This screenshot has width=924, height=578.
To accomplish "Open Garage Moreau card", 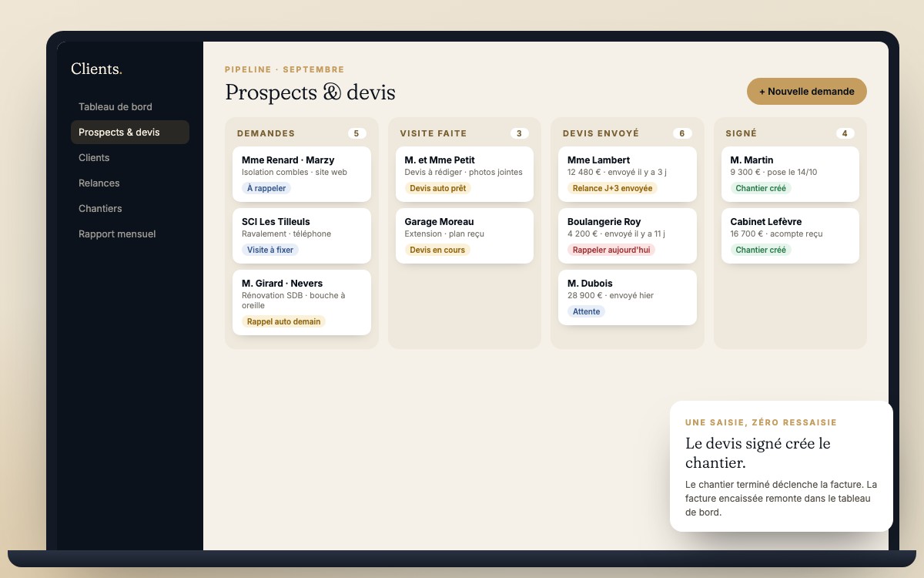I will click(x=464, y=236).
